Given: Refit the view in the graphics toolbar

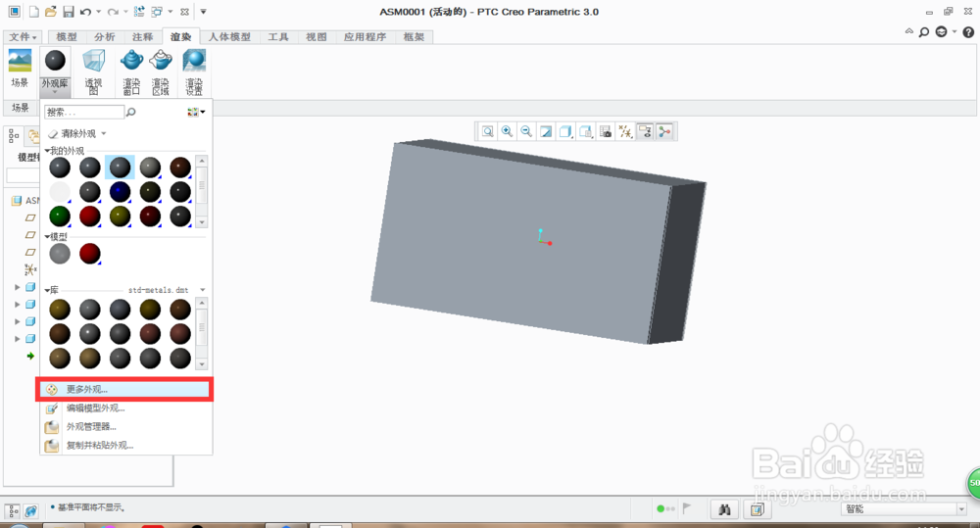Looking at the screenshot, I should pos(487,131).
